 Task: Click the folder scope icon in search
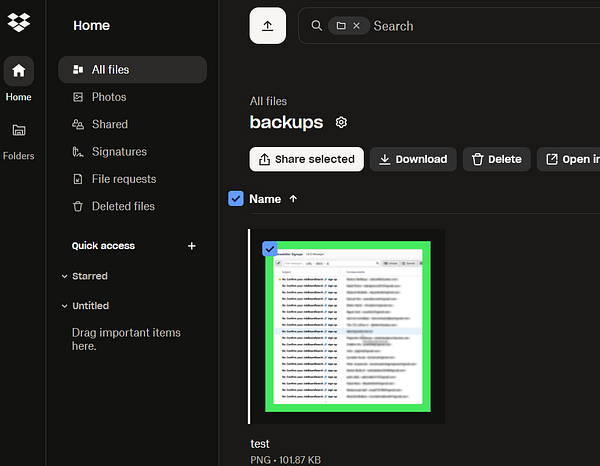pyautogui.click(x=341, y=26)
